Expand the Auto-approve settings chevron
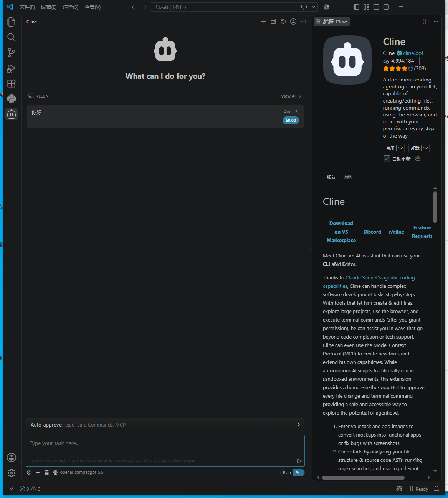The height and width of the screenshot is (498, 448). [x=299, y=425]
